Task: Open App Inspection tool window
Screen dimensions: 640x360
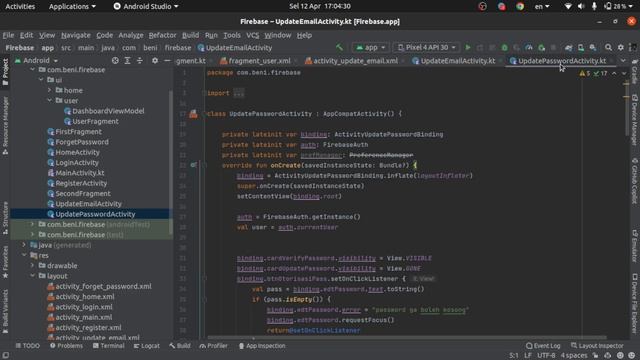Action: pyautogui.click(x=262, y=346)
